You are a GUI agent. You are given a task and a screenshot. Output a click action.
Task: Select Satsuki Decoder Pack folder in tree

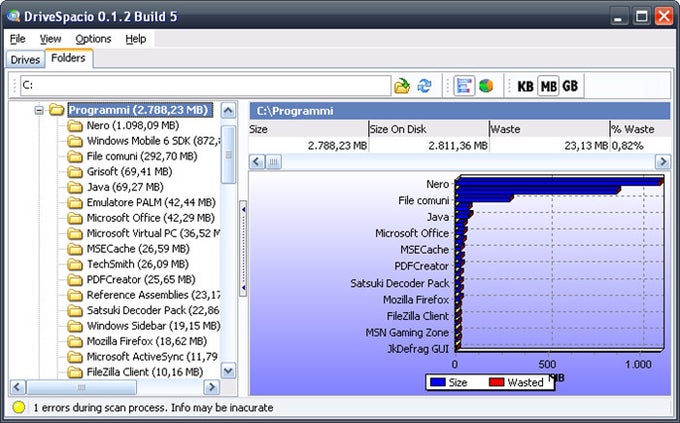click(x=154, y=311)
